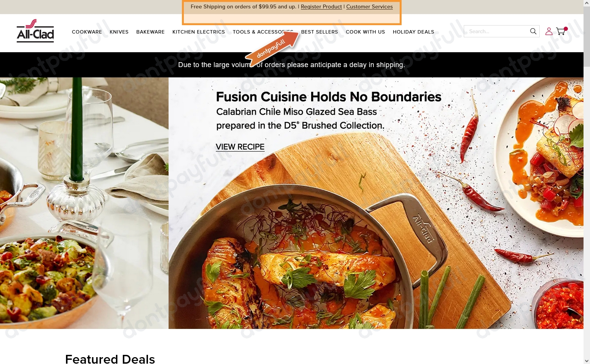Open the Customer Services link
The width and height of the screenshot is (590, 364).
[x=370, y=6]
